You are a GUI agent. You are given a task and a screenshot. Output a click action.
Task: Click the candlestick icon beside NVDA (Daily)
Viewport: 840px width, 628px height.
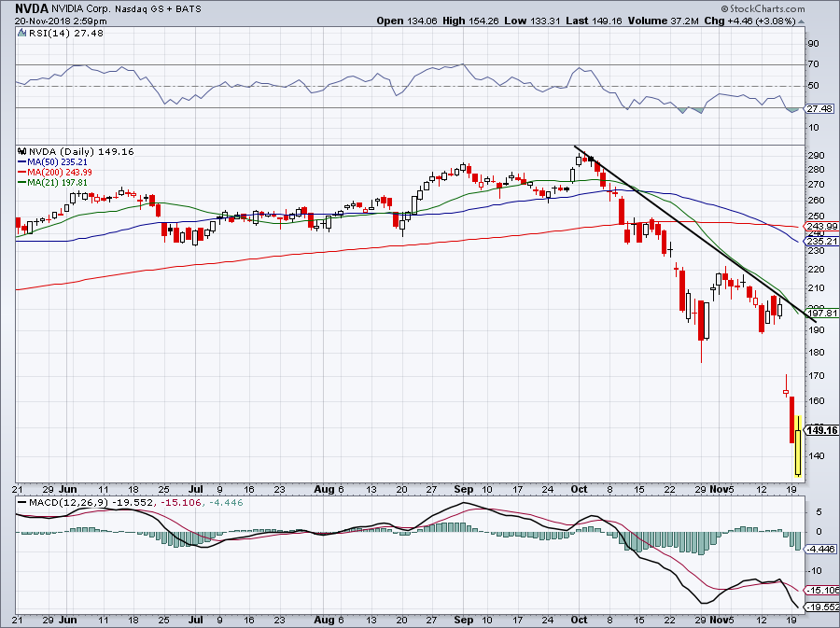22,151
